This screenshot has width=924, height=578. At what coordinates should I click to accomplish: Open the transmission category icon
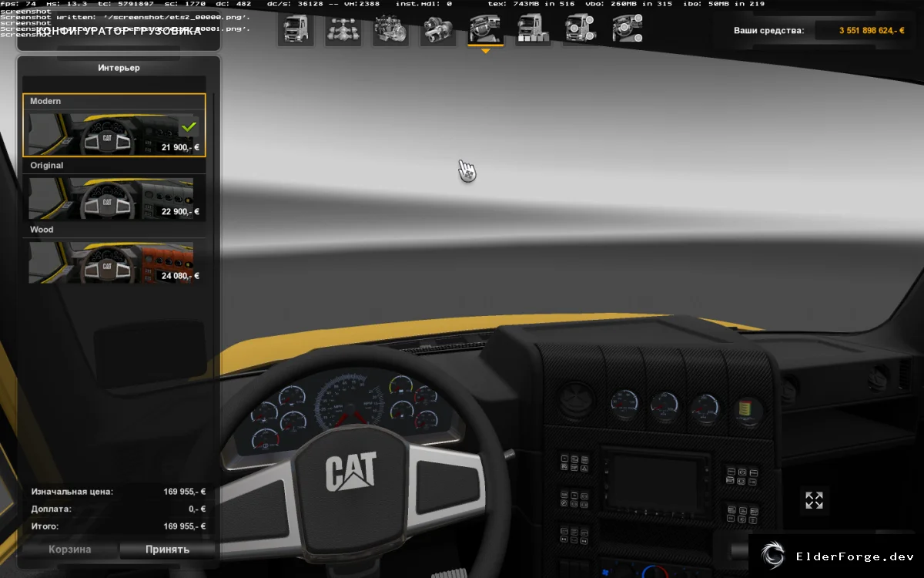[438, 29]
